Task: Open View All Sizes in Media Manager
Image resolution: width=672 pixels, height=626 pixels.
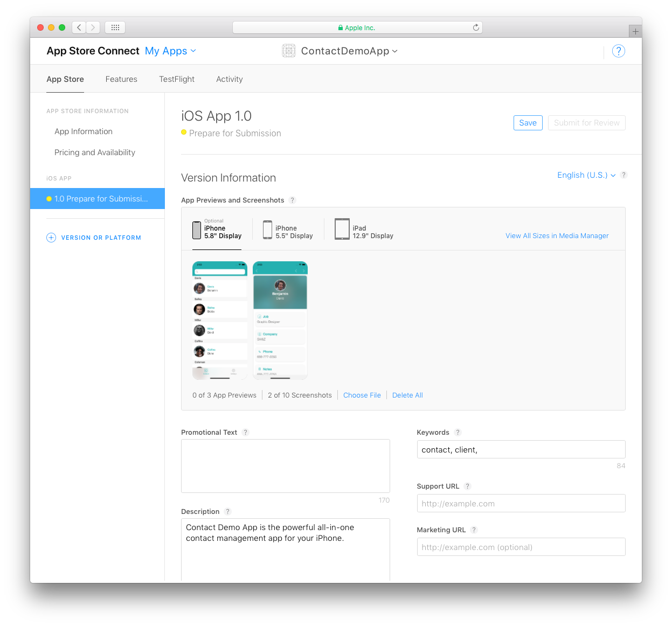Action: pyautogui.click(x=557, y=236)
